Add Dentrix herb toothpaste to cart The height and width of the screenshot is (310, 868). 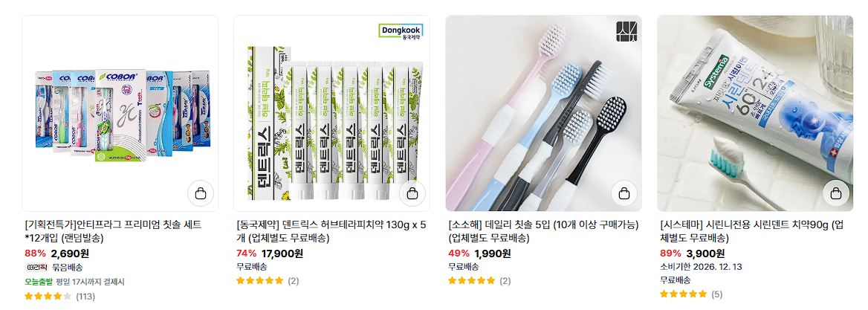point(412,193)
